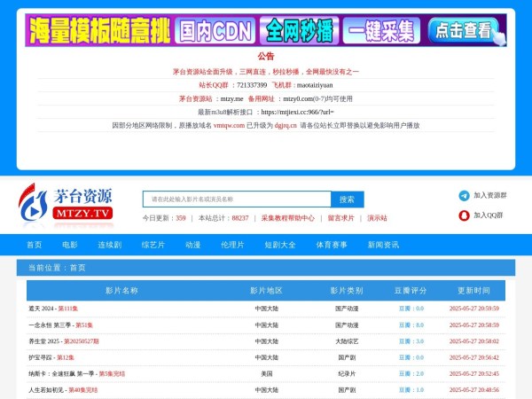This screenshot has height=399, width=532.
Task: Click the 留言求片 link
Action: coord(340,218)
